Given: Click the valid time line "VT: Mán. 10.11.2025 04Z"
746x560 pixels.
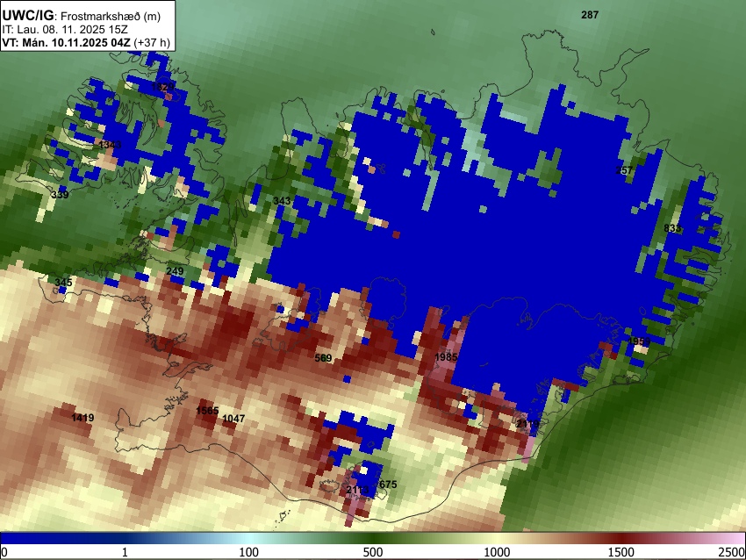Looking at the screenshot, I should pyautogui.click(x=66, y=43).
